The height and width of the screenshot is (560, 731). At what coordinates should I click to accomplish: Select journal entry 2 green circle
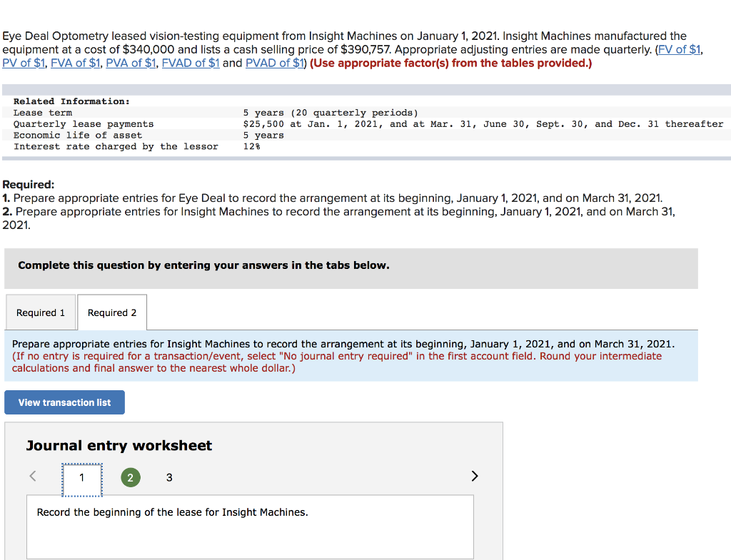131,477
